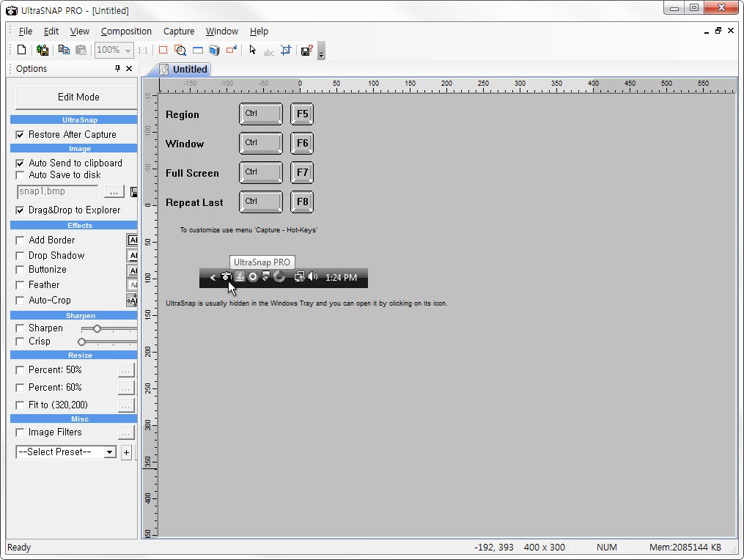Viewport: 744px width, 560px height.
Task: Close the Options panel
Action: pyautogui.click(x=129, y=68)
